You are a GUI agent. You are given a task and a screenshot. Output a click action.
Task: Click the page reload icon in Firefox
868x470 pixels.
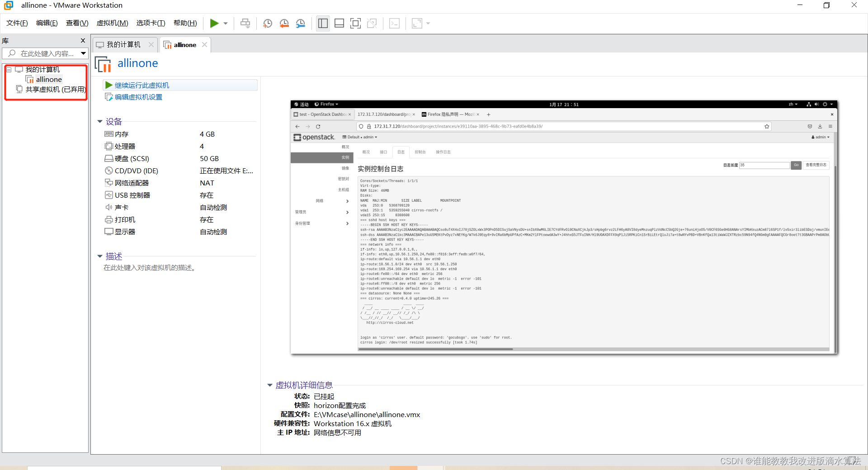(x=318, y=126)
